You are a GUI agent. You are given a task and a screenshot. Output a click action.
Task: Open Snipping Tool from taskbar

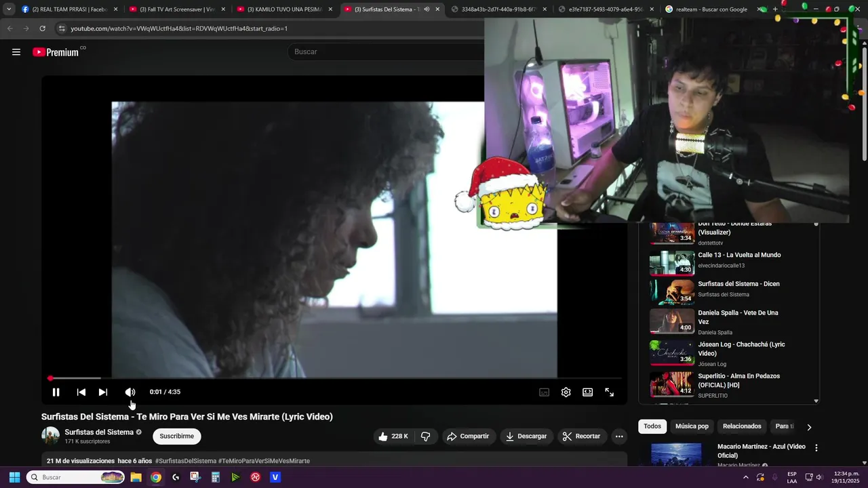tap(195, 477)
